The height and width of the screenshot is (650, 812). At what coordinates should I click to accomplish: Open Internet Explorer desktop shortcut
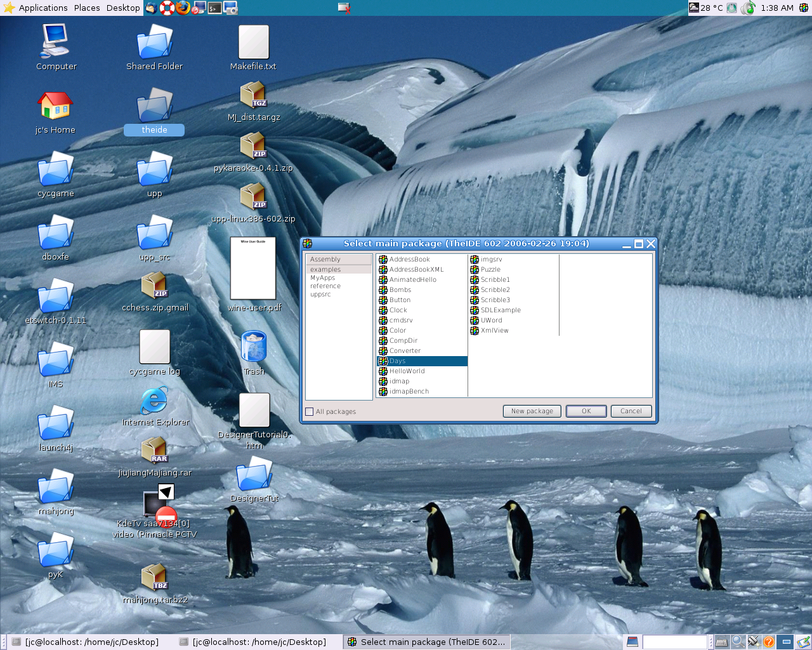(155, 401)
